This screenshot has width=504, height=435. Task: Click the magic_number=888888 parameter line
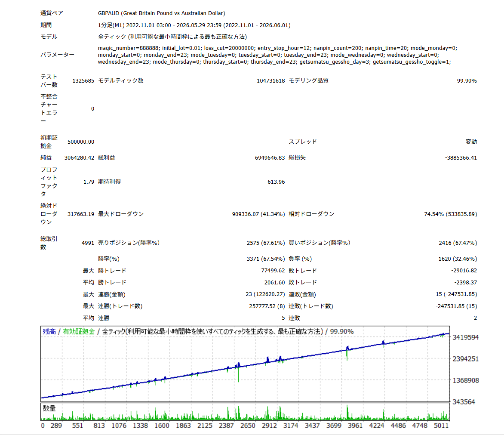pos(277,48)
